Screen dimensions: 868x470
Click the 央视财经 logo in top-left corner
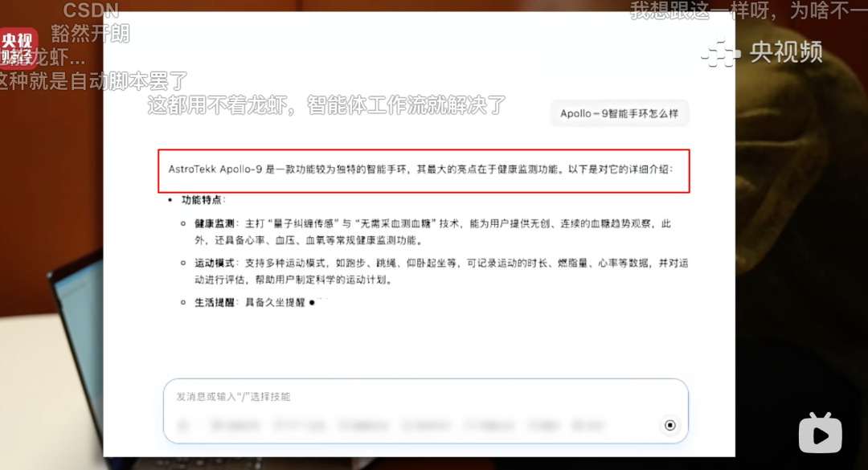pos(18,48)
